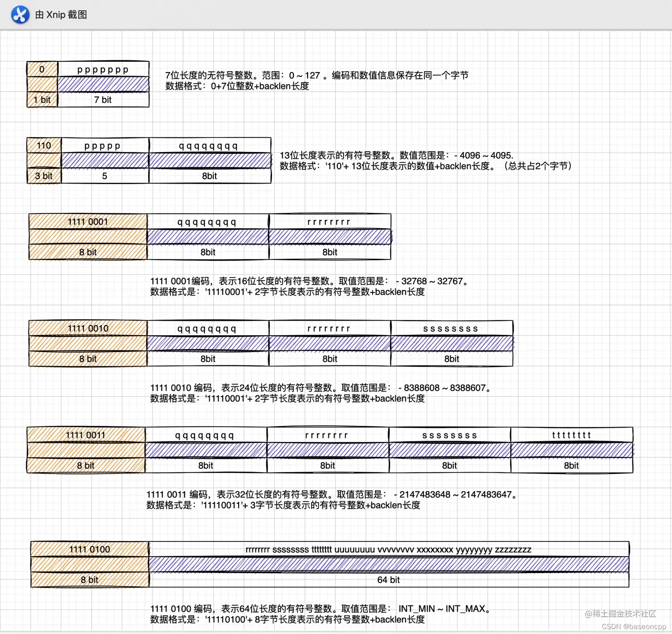This screenshot has width=672, height=634.
Task: Click the '3 bit' label cell
Action: click(x=44, y=176)
